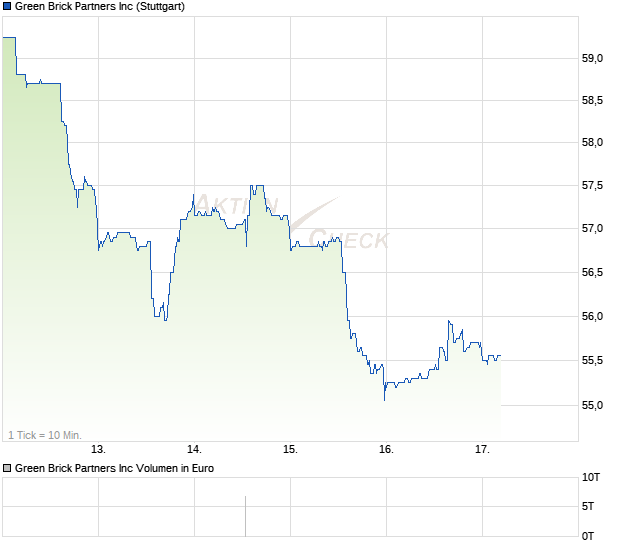Image resolution: width=620 pixels, height=546 pixels.
Task: Click the single volume bar in volume chart
Action: tap(246, 516)
